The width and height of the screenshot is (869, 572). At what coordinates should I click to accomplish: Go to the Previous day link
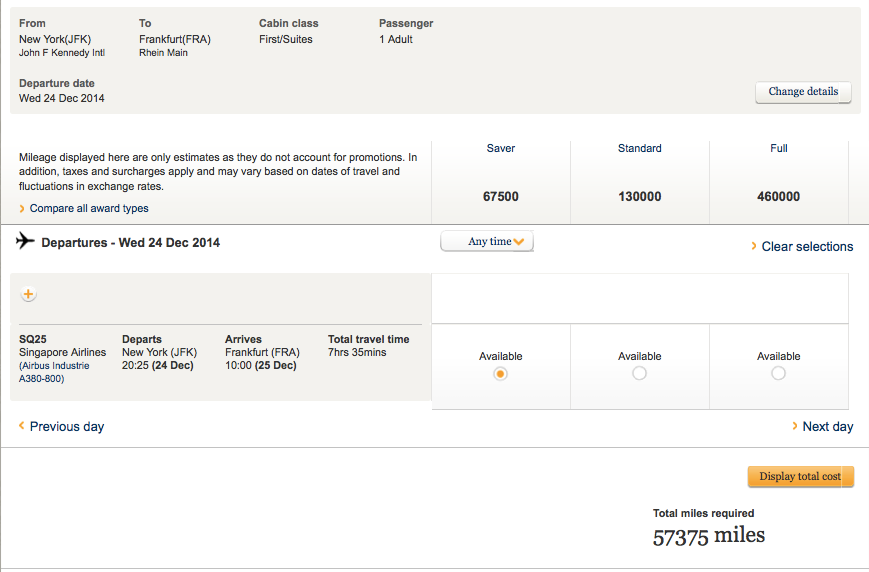click(67, 426)
